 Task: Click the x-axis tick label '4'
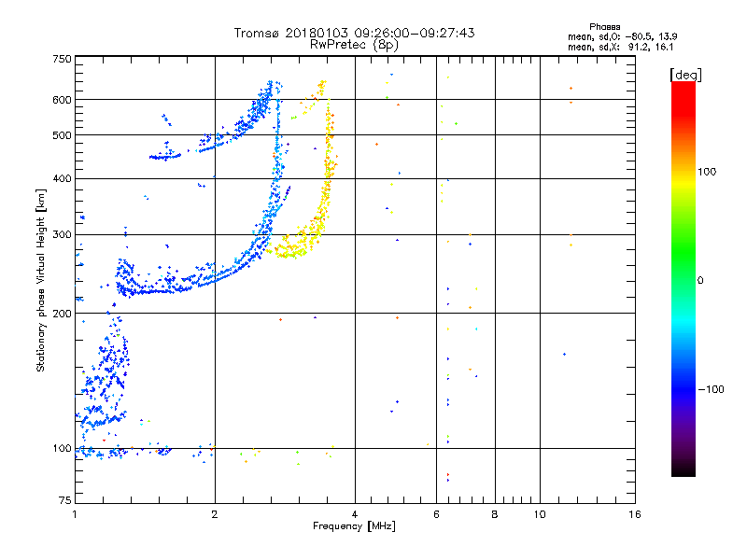coord(355,514)
